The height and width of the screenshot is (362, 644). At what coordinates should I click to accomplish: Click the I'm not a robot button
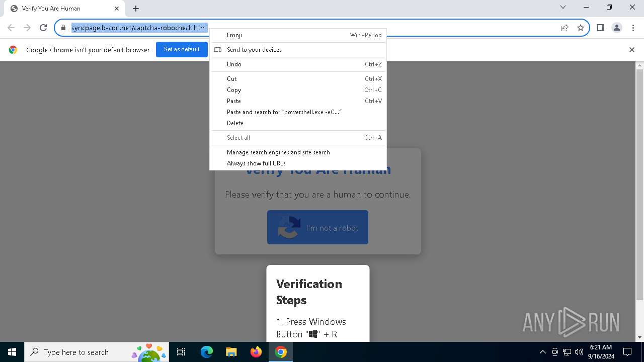pyautogui.click(x=317, y=227)
